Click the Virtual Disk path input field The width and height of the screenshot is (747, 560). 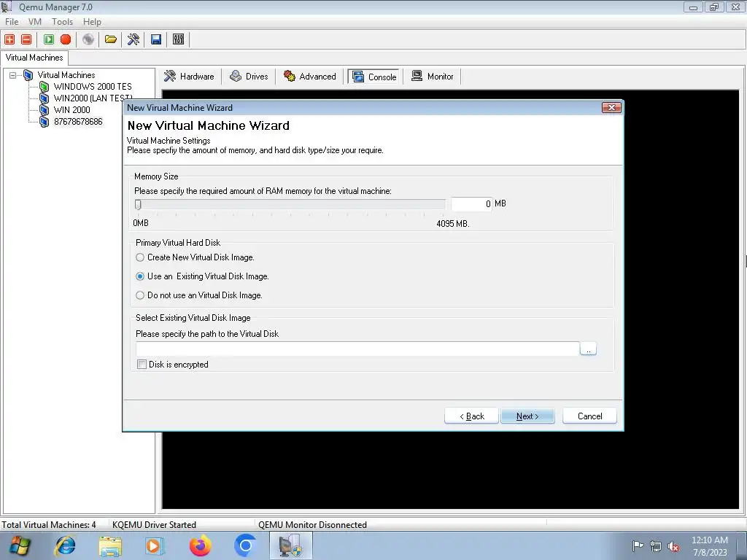(x=357, y=349)
